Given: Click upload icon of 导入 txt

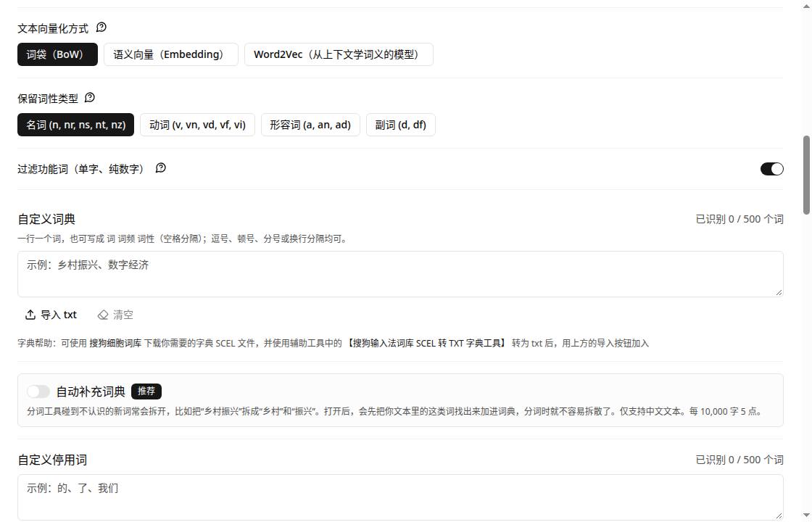Looking at the screenshot, I should point(30,315).
